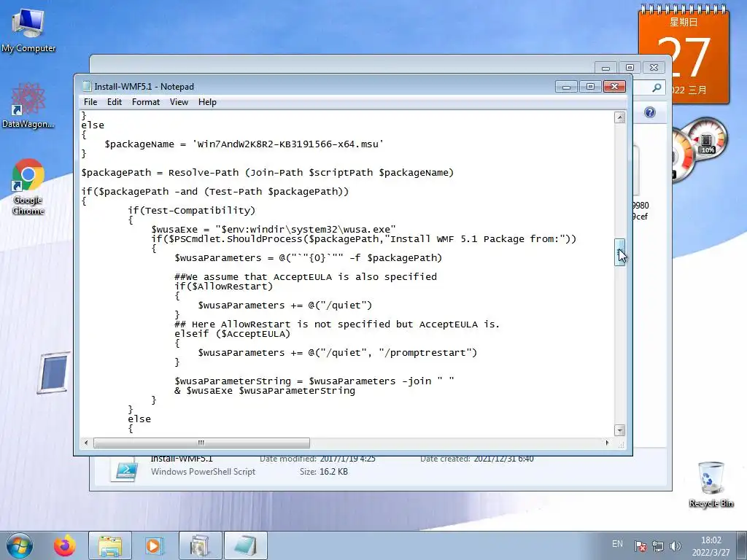
Task: Click the 'if($PSCmdlet.ShouldProcess' line
Action: pyautogui.click(x=364, y=238)
